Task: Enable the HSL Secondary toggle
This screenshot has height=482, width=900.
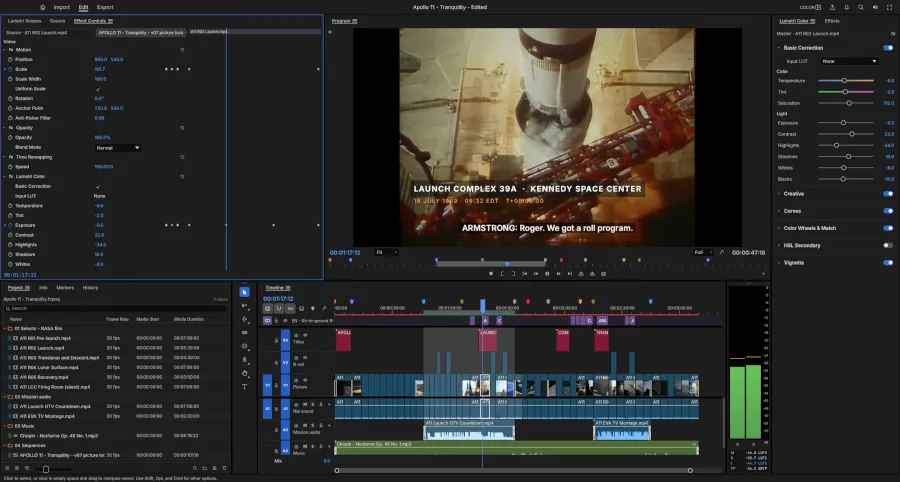Action: 888,246
